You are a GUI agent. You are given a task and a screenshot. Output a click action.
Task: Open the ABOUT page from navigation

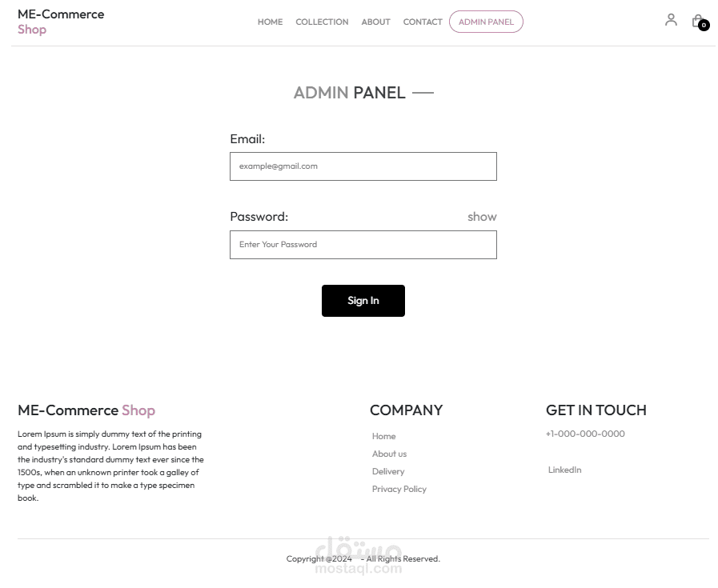coord(375,22)
